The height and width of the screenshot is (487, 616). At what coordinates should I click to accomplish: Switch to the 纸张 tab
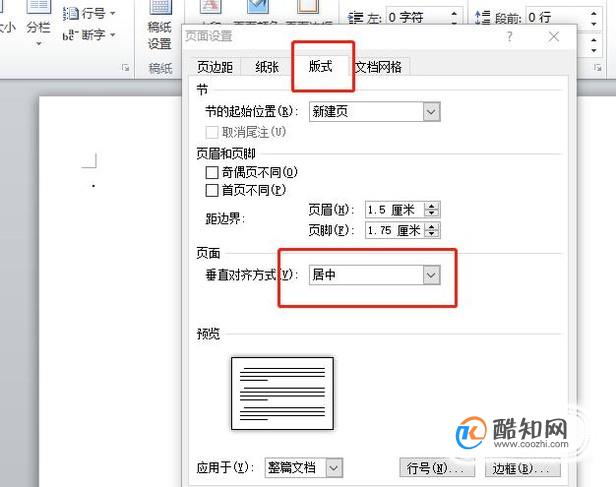267,67
